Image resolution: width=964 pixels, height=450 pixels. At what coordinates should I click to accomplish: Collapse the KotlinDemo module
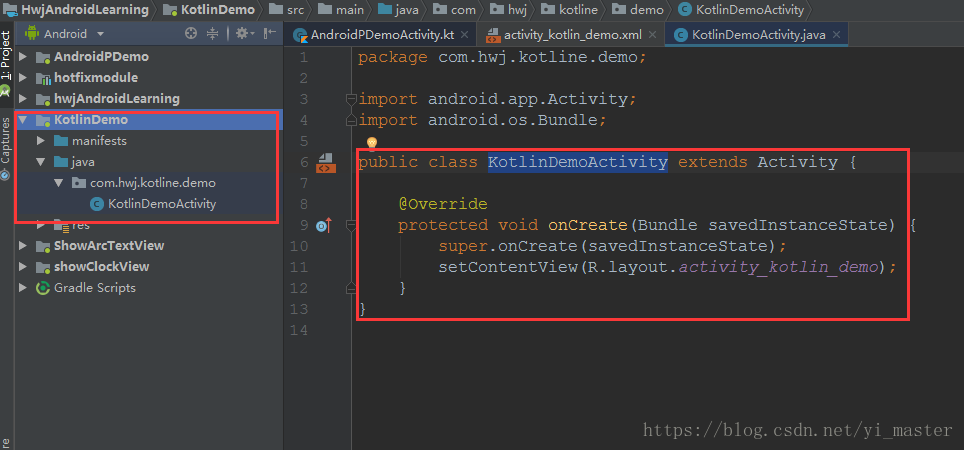click(x=23, y=120)
